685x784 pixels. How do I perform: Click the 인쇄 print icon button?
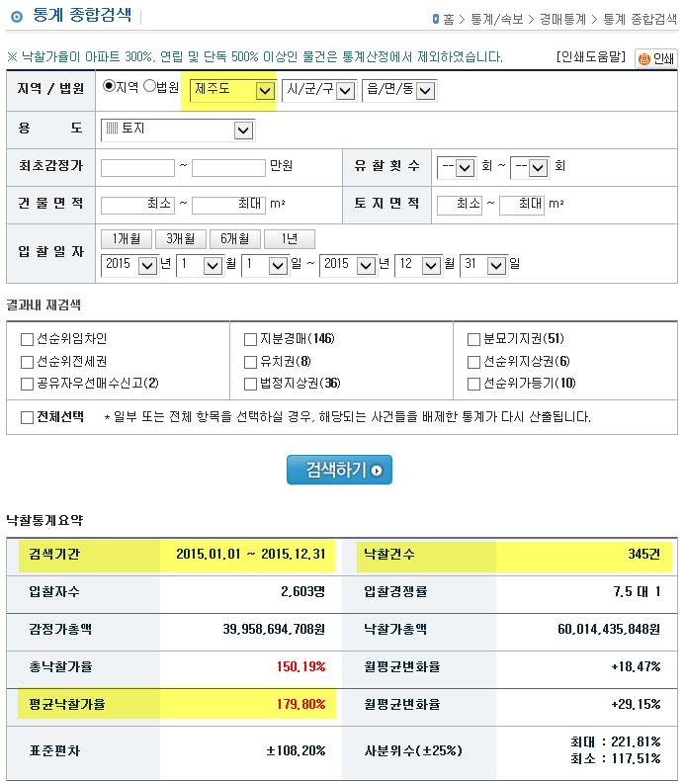(656, 58)
